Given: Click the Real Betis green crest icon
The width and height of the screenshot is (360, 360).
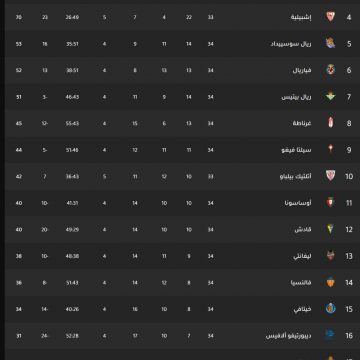Looking at the screenshot, I should point(330,97).
